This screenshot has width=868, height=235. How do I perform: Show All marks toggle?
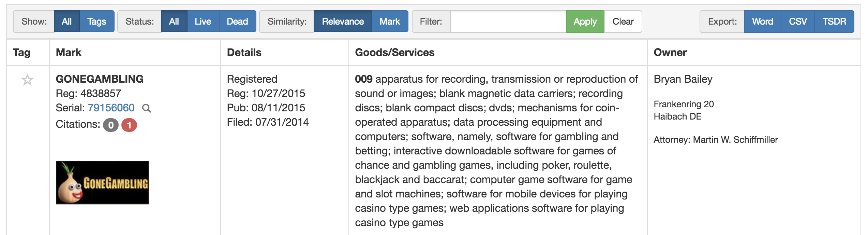[66, 22]
